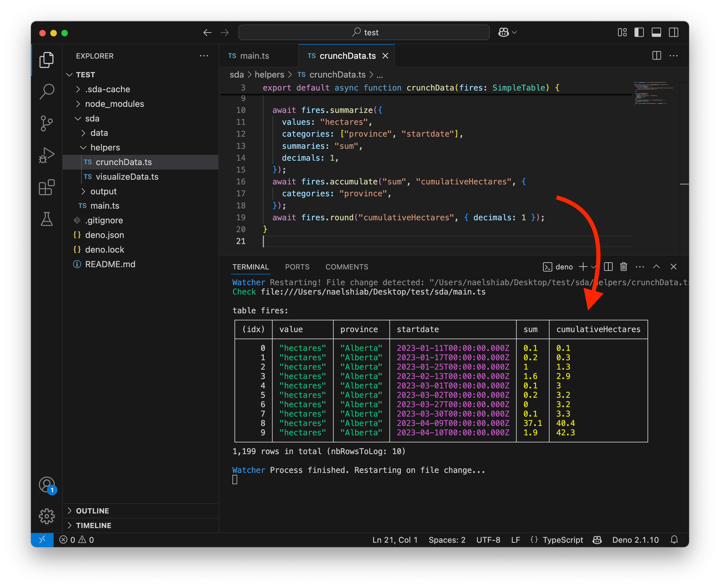Expand the data folder
The width and height of the screenshot is (720, 588).
tap(141, 133)
